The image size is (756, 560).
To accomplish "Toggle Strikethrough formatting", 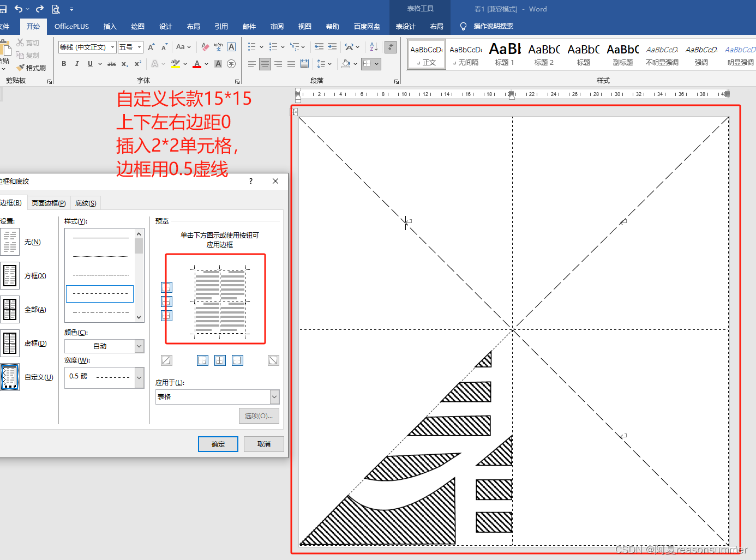I will coord(112,64).
